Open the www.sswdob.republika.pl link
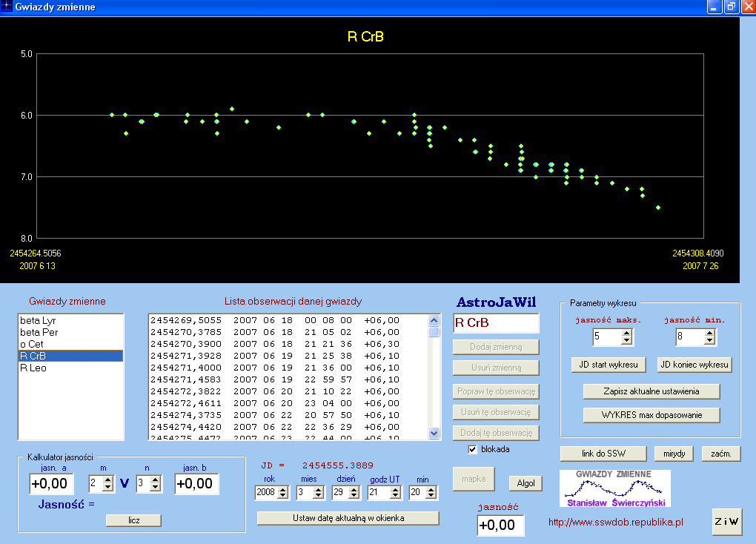The width and height of the screenshot is (756, 544). 616,522
